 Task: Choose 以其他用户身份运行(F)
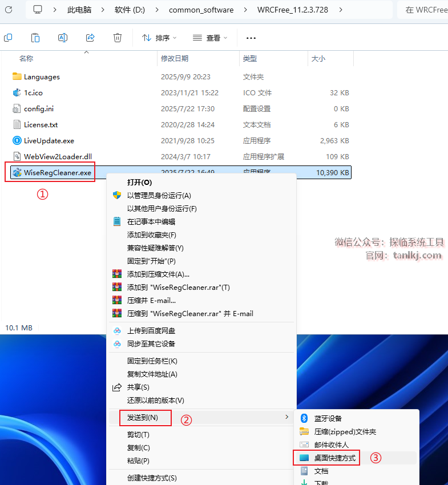point(201,208)
